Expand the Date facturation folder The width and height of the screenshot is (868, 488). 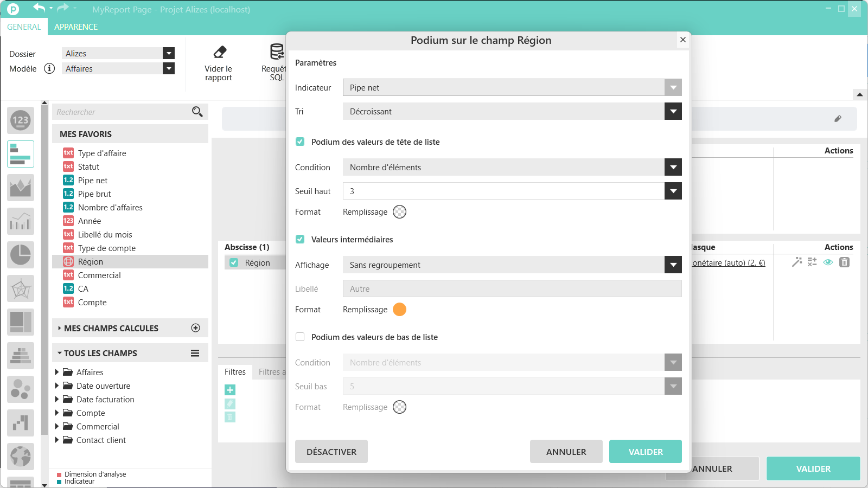[57, 400]
